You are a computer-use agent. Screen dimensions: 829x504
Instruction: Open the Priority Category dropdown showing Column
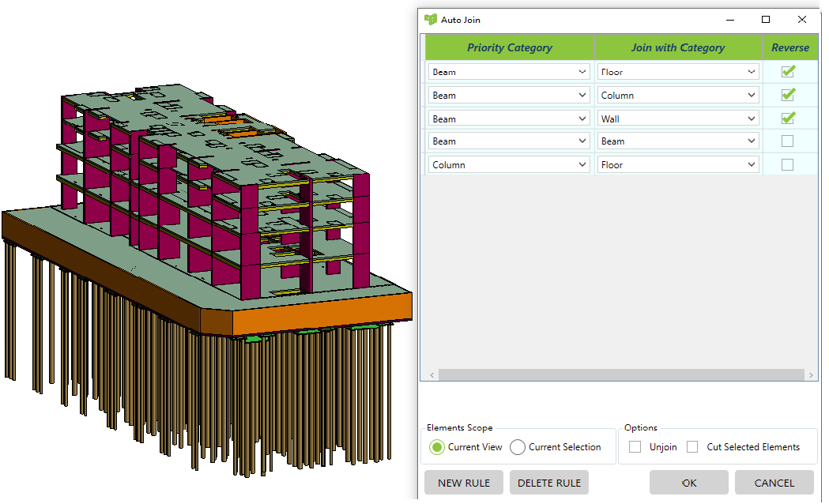pyautogui.click(x=582, y=164)
